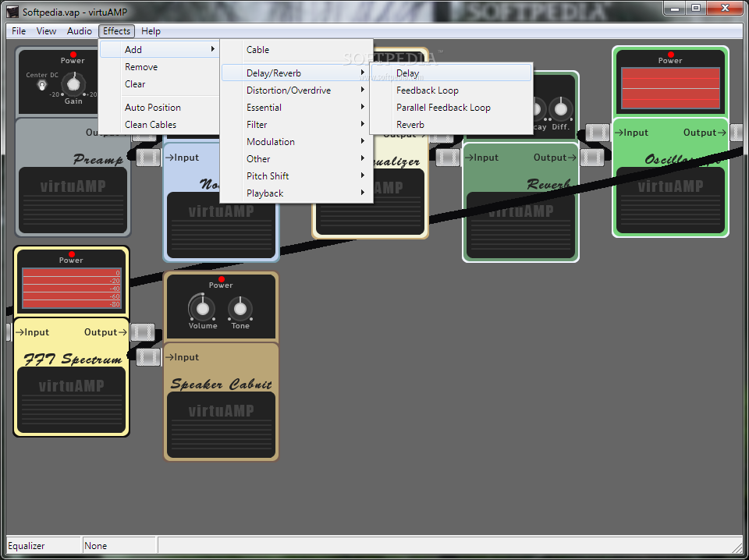Click FFT Spectrum level display
Viewport: 749px width, 560px height.
[x=72, y=289]
